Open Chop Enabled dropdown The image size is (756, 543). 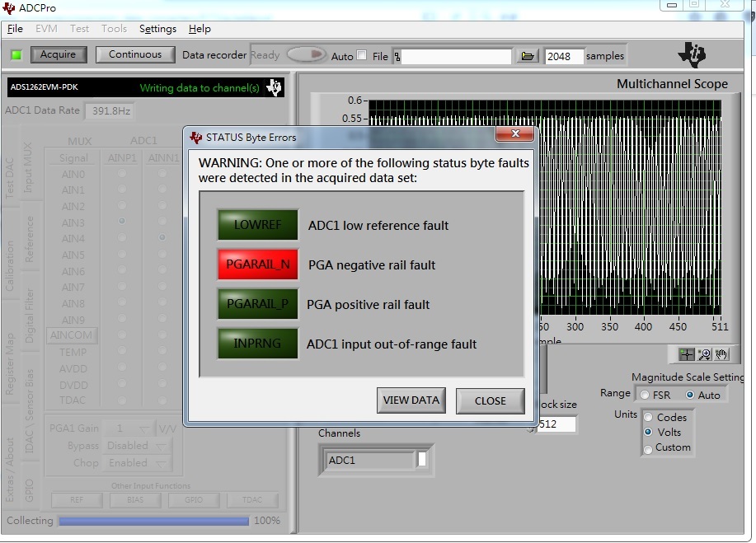click(137, 463)
